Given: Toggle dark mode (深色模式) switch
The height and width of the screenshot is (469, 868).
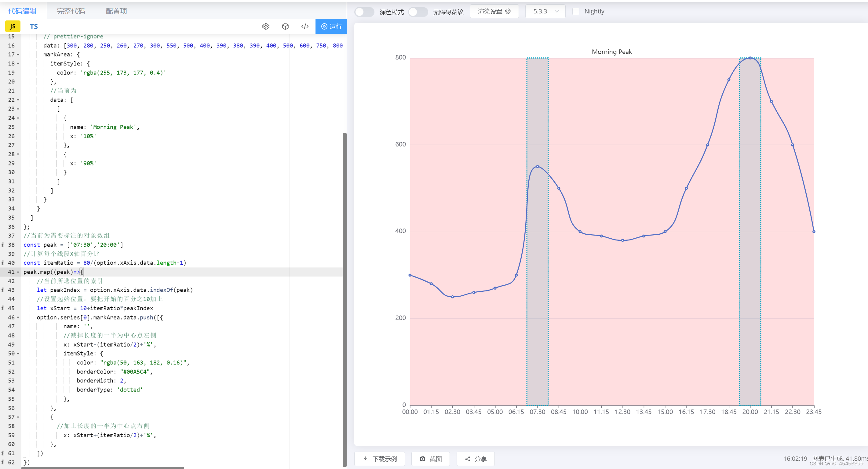Looking at the screenshot, I should click(364, 12).
